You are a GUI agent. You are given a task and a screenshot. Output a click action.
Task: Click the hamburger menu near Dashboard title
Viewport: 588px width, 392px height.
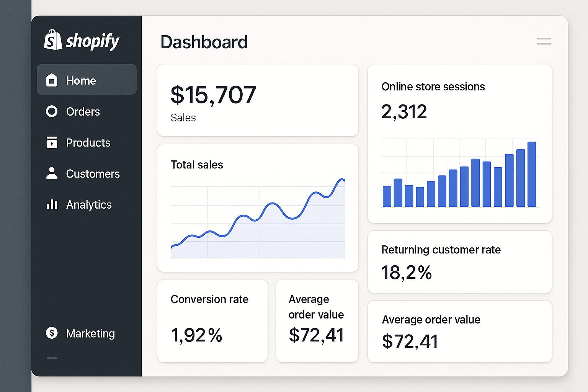coord(544,41)
